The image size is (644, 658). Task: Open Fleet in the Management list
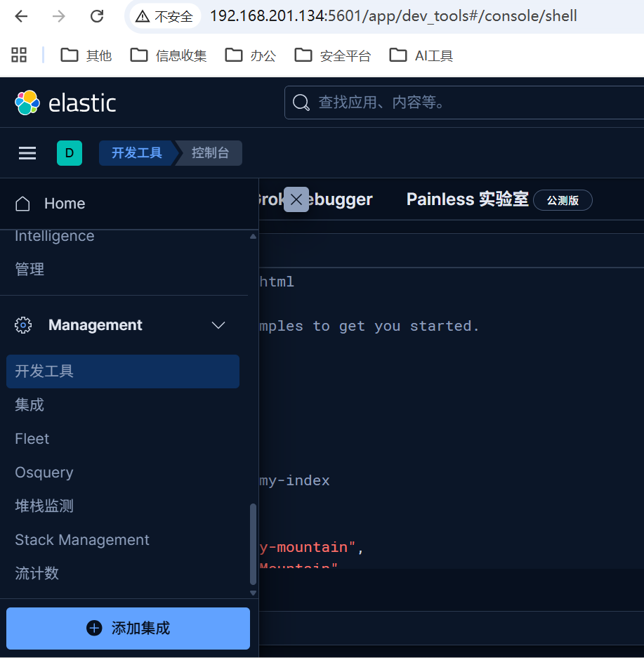coord(32,438)
